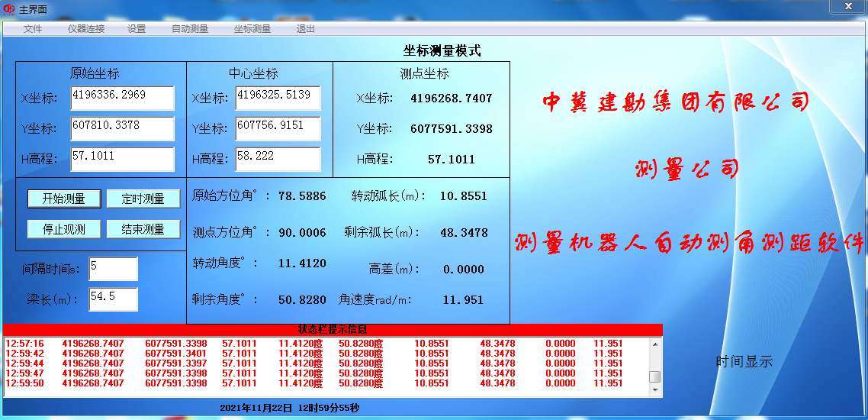This screenshot has width=868, height=420.
Task: Click the 退出 menu item
Action: [305, 29]
